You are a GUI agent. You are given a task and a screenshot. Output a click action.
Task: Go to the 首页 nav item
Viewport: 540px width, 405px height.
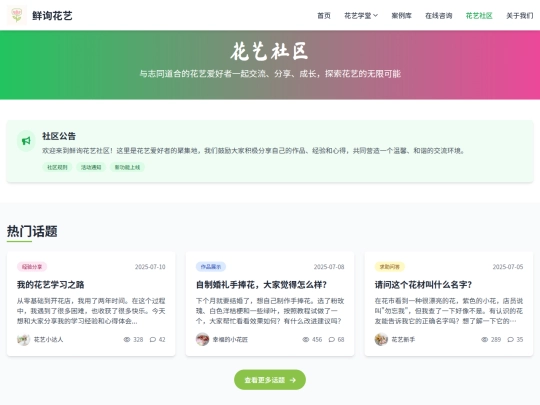click(324, 15)
